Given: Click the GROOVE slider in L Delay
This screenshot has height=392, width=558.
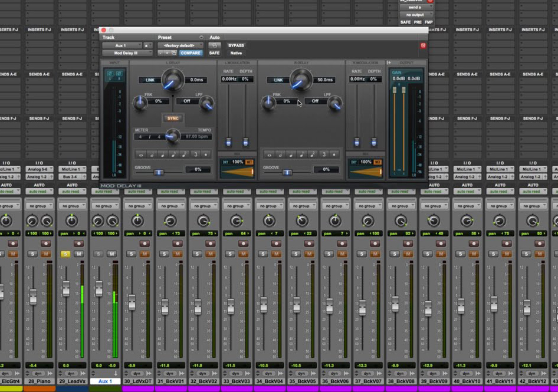Looking at the screenshot, I should pyautogui.click(x=159, y=172).
